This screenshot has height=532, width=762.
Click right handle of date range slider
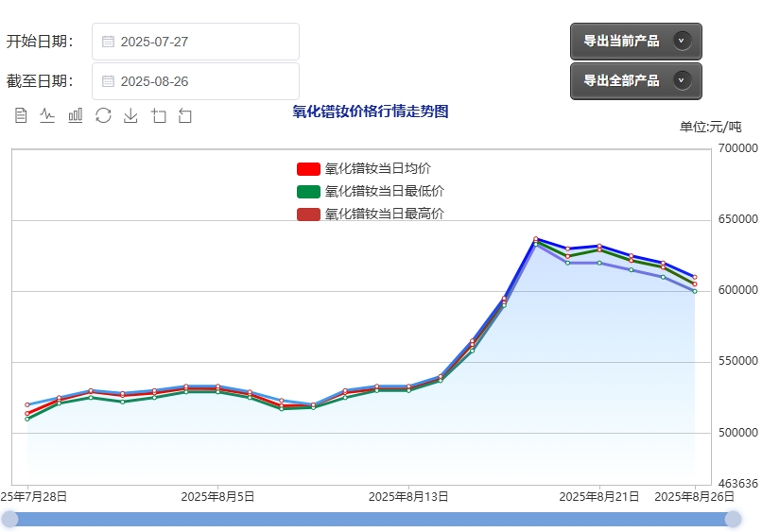733,519
